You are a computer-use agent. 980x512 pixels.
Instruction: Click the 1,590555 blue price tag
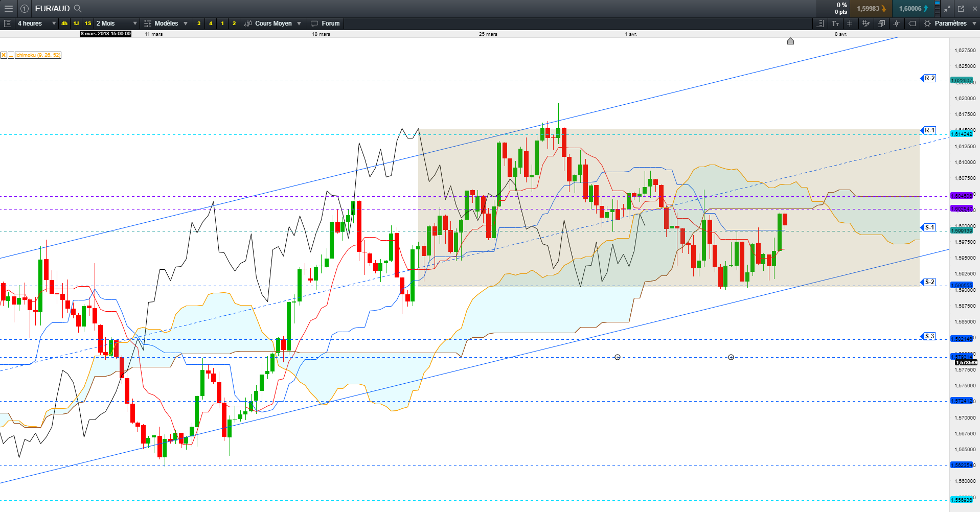pos(962,286)
